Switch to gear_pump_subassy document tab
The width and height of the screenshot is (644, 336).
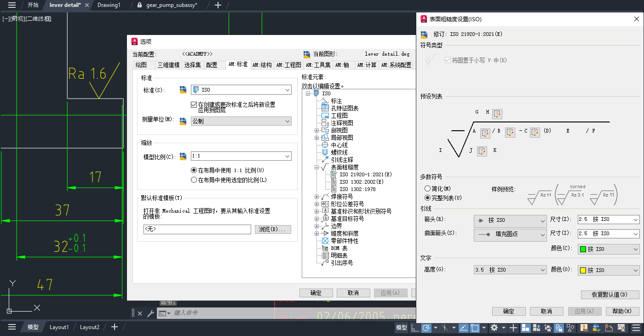click(x=172, y=5)
